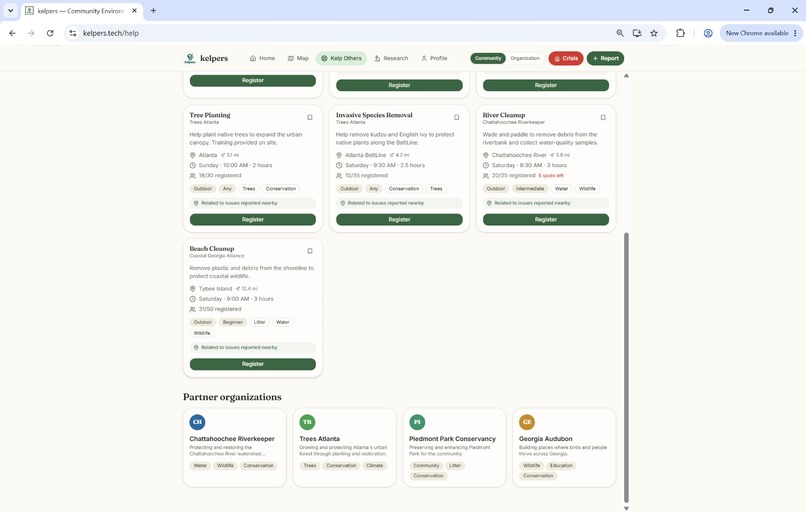Click the green Report button
This screenshot has height=512, width=806.
[x=606, y=58]
